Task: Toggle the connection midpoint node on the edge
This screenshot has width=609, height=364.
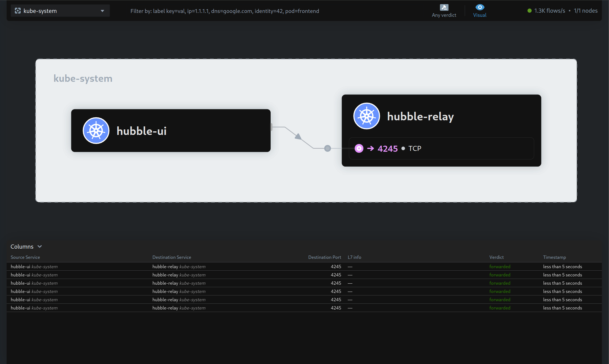Action: [x=327, y=148]
